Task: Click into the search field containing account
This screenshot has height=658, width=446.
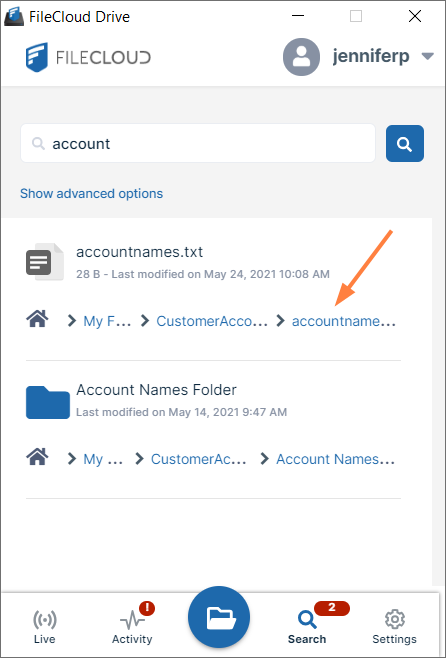Action: click(198, 144)
